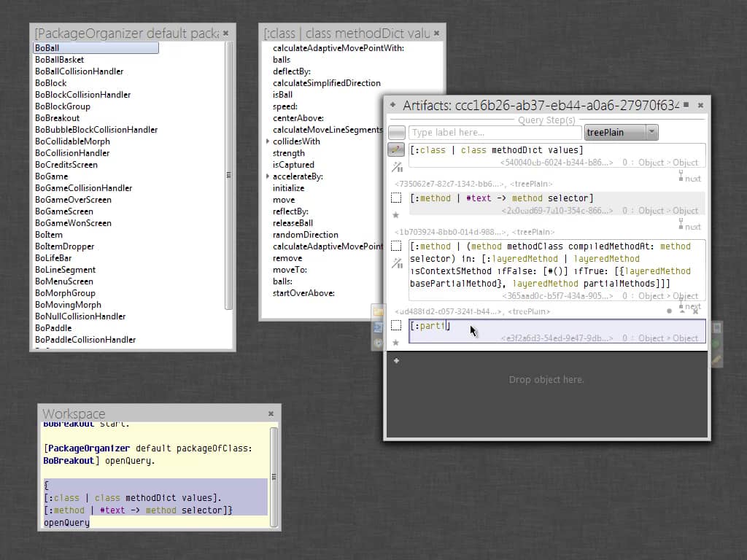Click the blank button beside the label field
747x560 pixels.
397,132
